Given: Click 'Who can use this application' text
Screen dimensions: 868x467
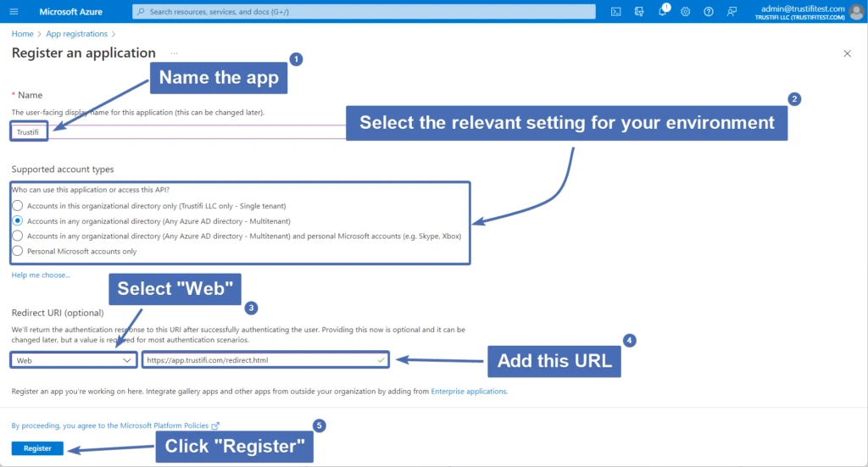Looking at the screenshot, I should click(91, 190).
